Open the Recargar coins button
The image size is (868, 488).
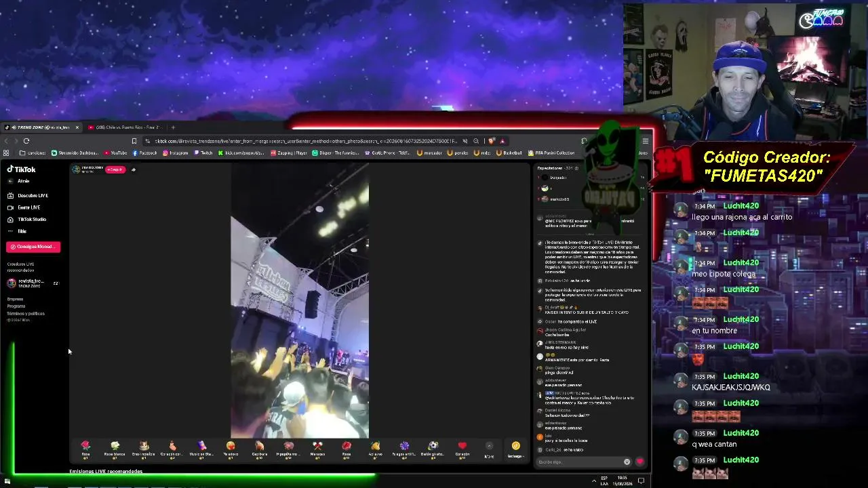[x=515, y=449]
